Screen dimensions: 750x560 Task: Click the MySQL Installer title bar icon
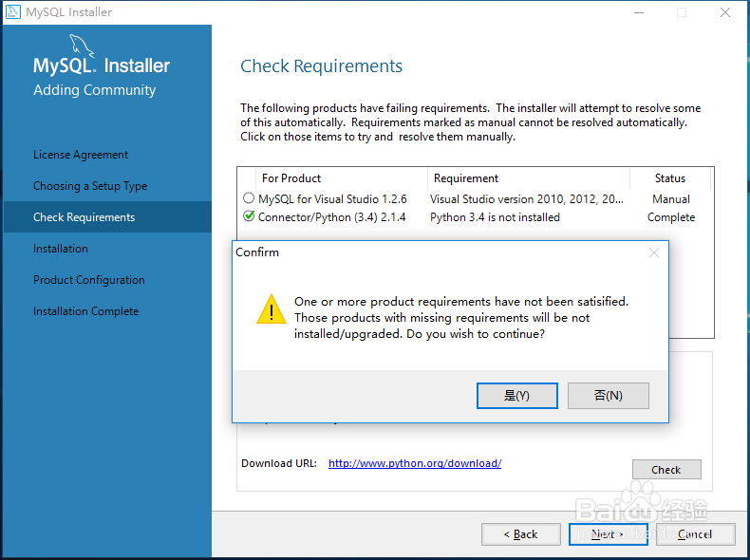click(x=13, y=11)
